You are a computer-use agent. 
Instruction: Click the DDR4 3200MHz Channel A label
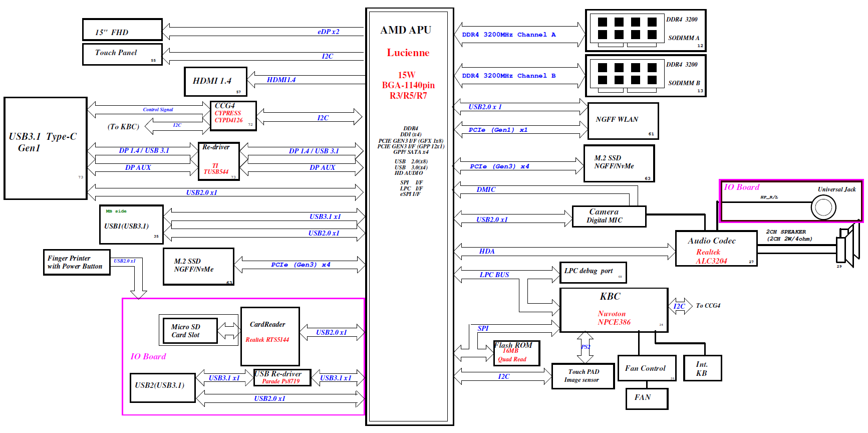(508, 35)
